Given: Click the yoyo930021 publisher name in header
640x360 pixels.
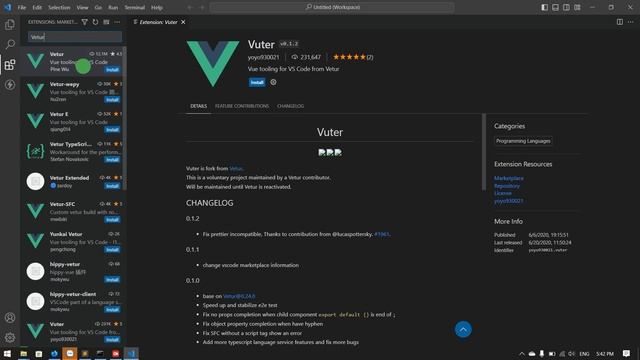Looking at the screenshot, I should pyautogui.click(x=264, y=57).
